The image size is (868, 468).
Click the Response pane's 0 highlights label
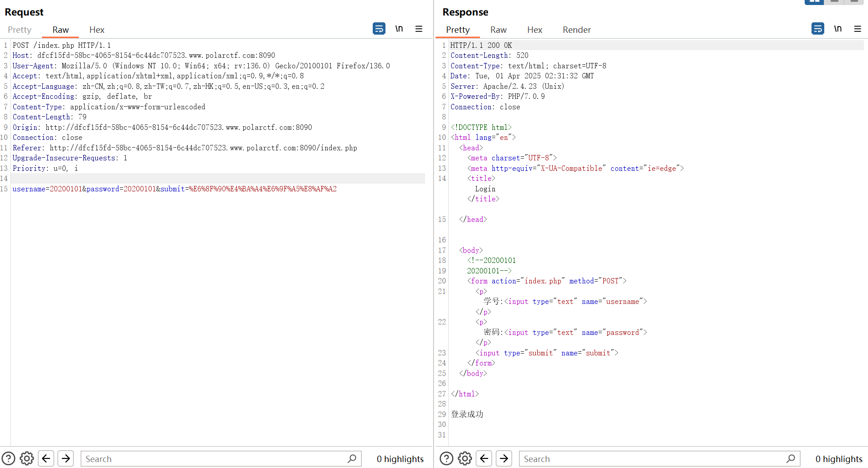coord(839,459)
